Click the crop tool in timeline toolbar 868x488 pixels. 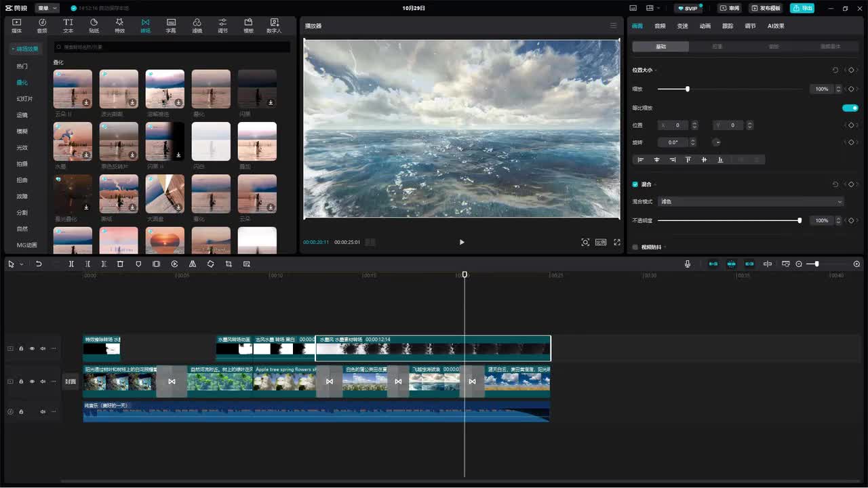coord(229,264)
